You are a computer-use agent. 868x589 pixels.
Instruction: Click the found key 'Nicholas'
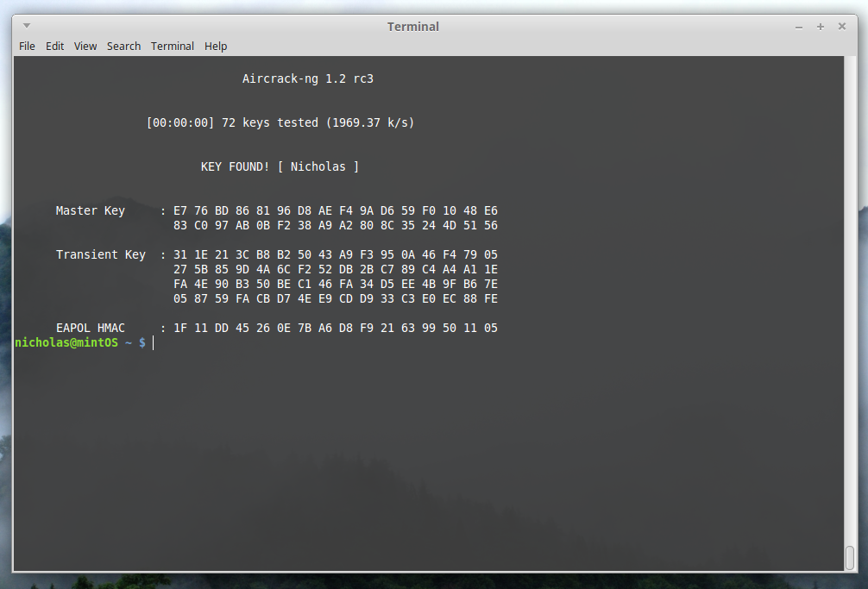318,166
